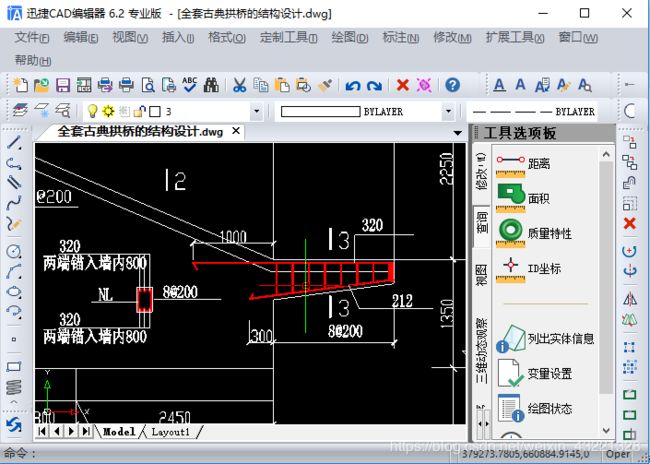Select the 修改 palette side tab
This screenshot has width=650, height=464.
point(481,171)
